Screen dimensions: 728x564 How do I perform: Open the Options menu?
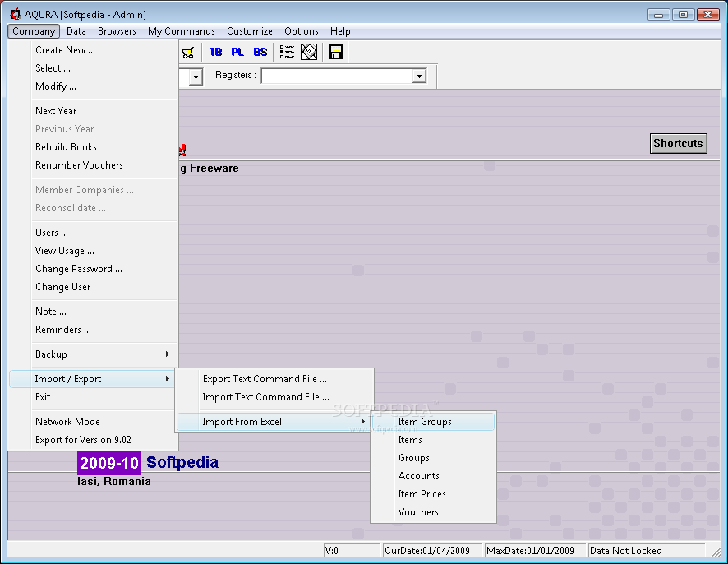[x=302, y=31]
